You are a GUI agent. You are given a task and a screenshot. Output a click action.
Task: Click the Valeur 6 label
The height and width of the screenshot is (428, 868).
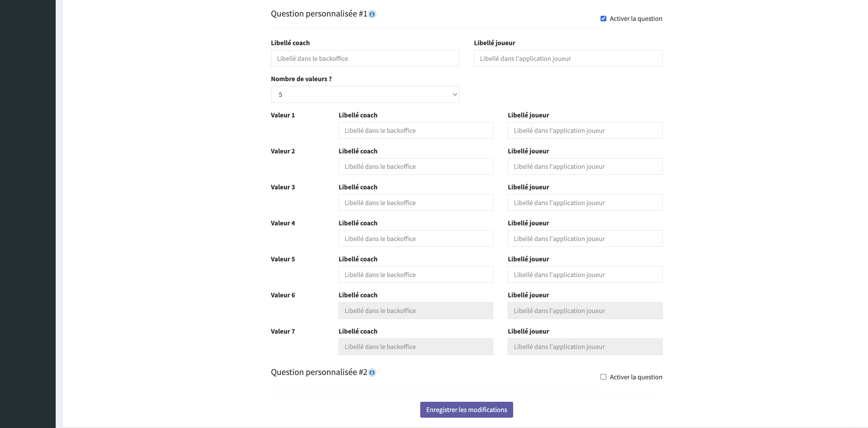click(x=283, y=295)
